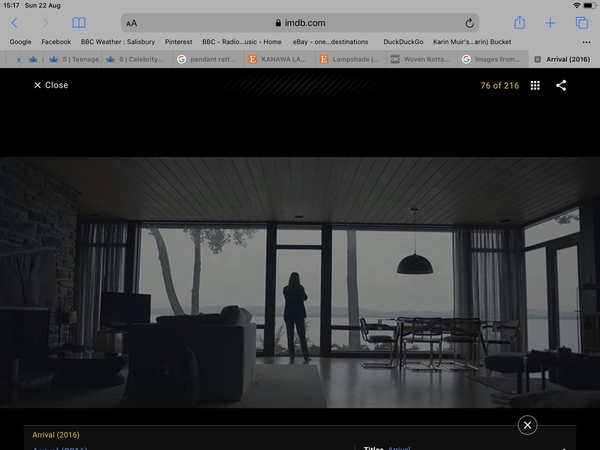600x450 pixels.
Task: Share this Arrival photo via IMDb share icon
Action: (x=561, y=86)
